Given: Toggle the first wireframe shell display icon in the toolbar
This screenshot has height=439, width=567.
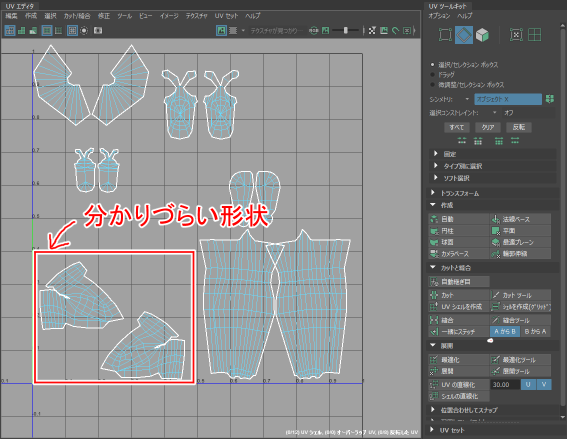Looking at the screenshot, I should tap(10, 31).
